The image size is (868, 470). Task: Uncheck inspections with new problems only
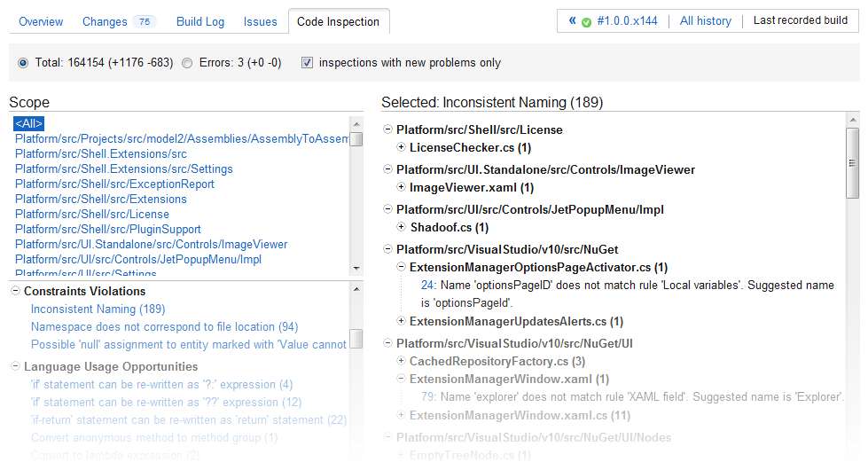coord(307,63)
